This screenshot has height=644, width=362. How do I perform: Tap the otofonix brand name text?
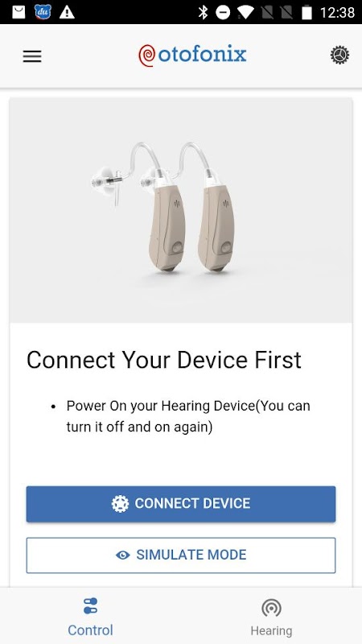click(203, 55)
